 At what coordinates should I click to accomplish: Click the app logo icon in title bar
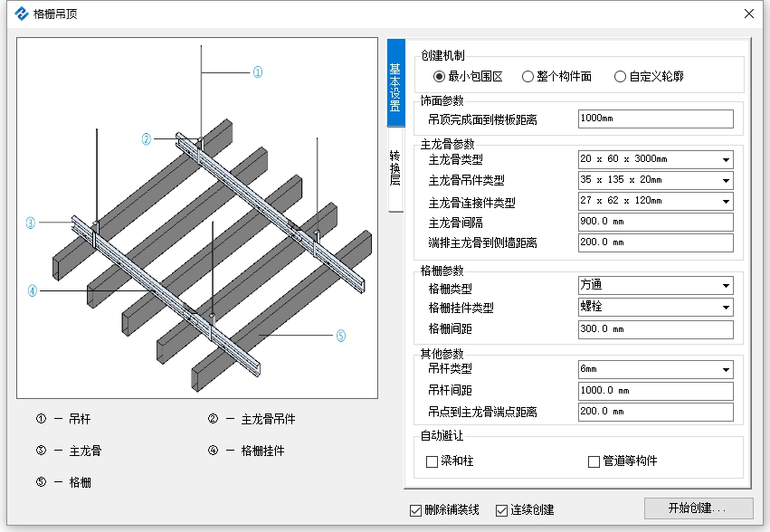point(22,14)
